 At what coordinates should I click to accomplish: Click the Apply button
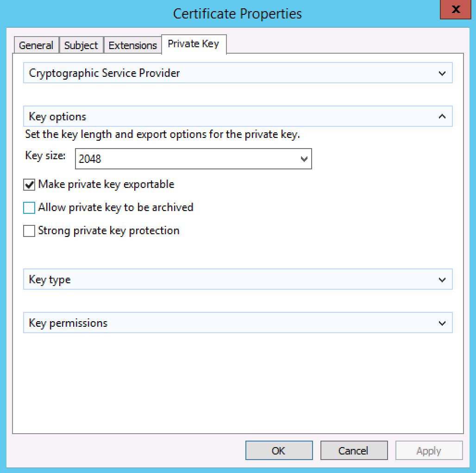point(429,450)
